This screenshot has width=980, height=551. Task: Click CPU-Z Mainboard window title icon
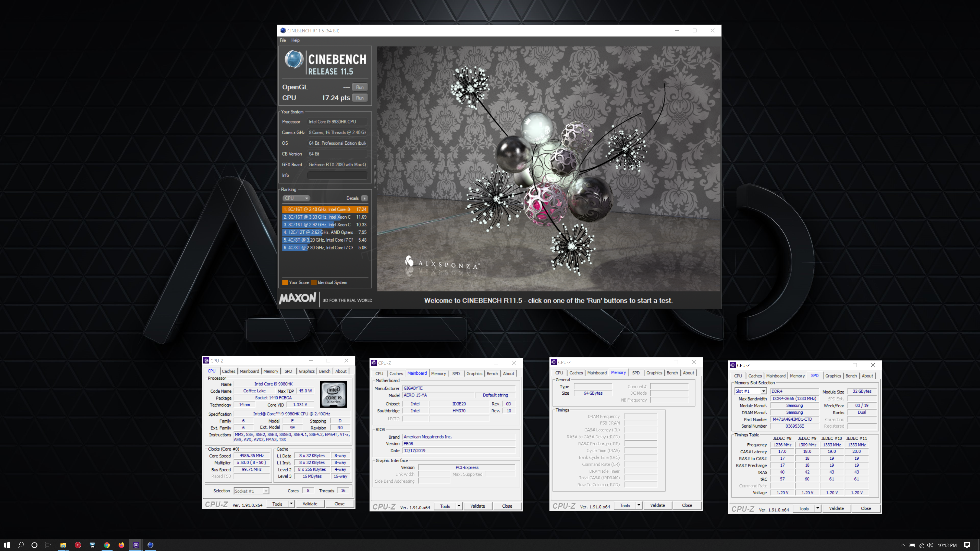click(374, 363)
